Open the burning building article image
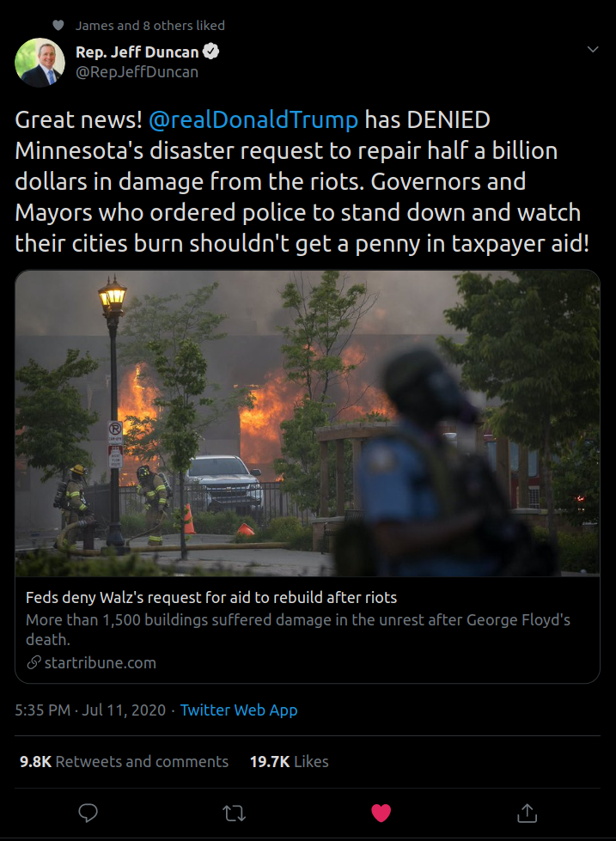The width and height of the screenshot is (616, 841). pyautogui.click(x=308, y=424)
